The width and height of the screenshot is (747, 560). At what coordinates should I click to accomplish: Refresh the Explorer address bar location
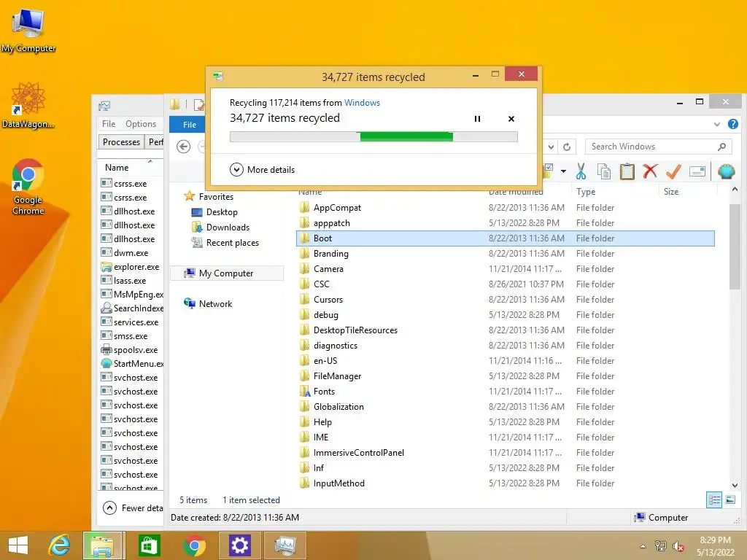(567, 147)
